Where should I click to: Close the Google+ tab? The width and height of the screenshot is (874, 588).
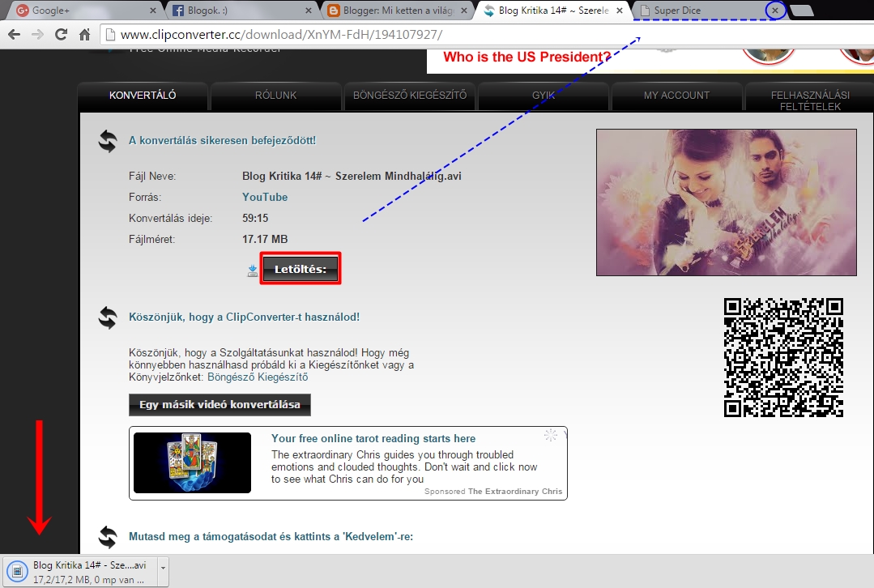153,10
